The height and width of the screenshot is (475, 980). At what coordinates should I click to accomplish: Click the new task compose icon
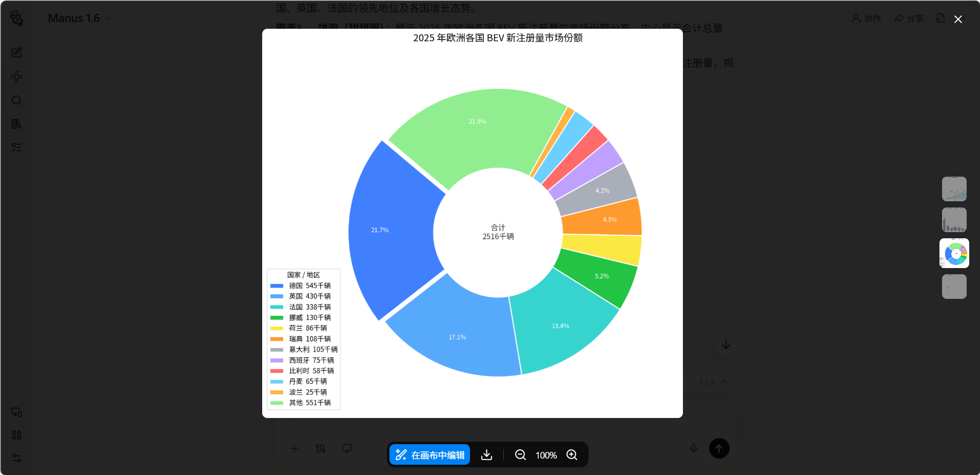16,52
